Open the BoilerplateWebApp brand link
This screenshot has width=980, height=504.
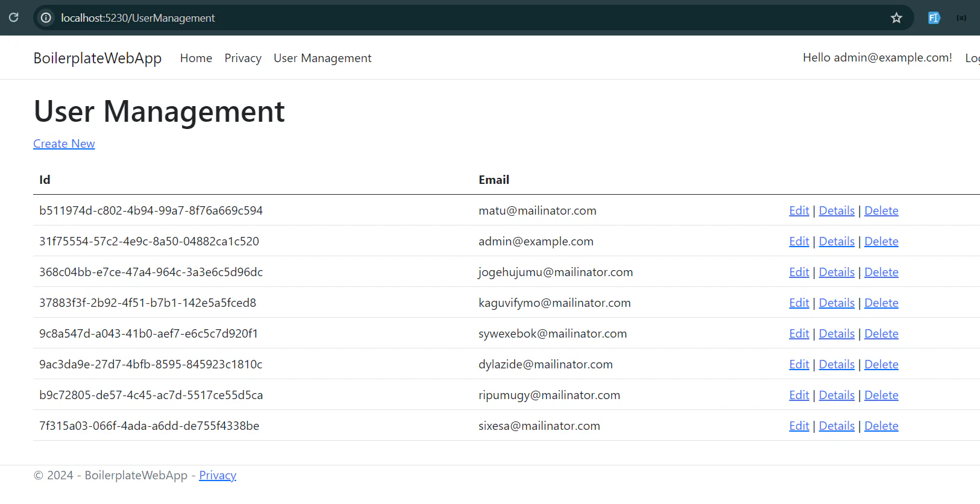pyautogui.click(x=98, y=58)
